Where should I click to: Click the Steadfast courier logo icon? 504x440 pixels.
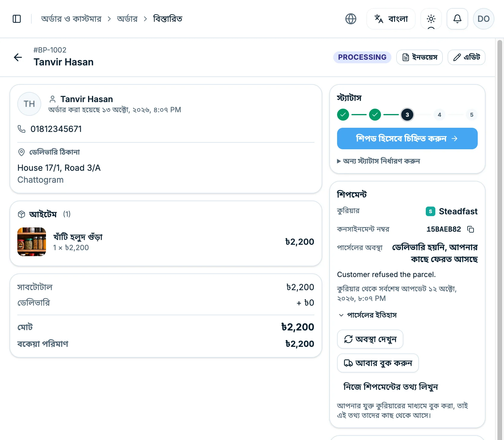click(x=431, y=211)
